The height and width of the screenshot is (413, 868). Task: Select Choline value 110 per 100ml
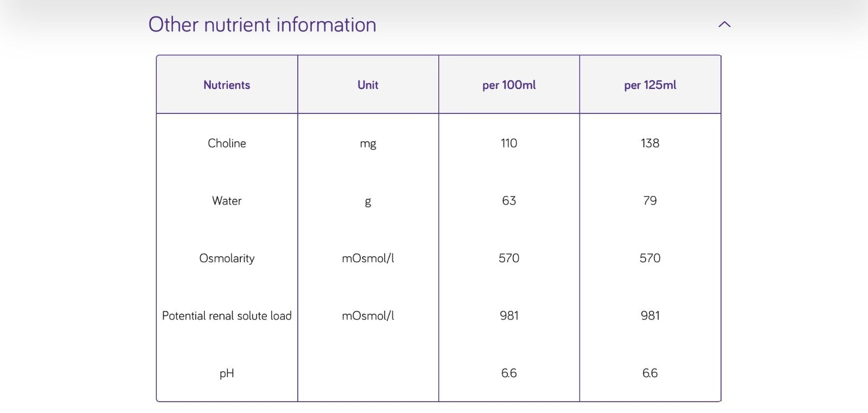click(x=509, y=143)
